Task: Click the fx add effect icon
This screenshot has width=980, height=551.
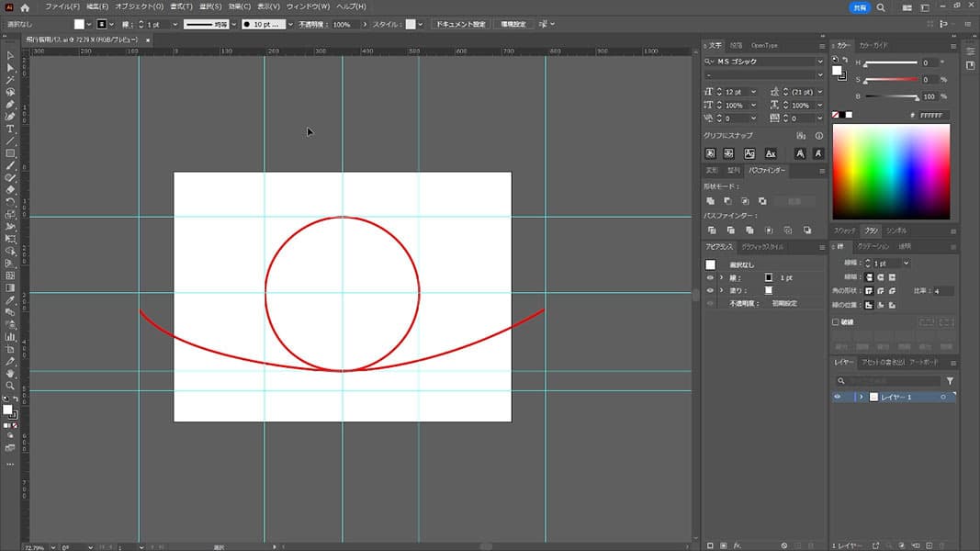Action: tap(738, 545)
